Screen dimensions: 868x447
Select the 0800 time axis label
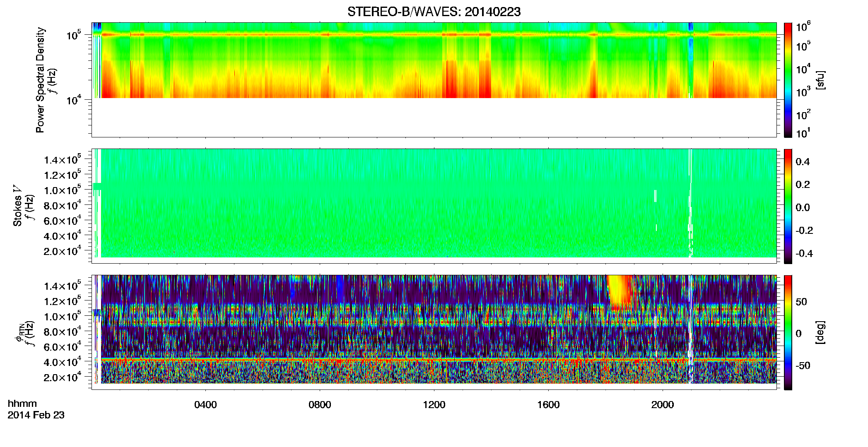320,405
